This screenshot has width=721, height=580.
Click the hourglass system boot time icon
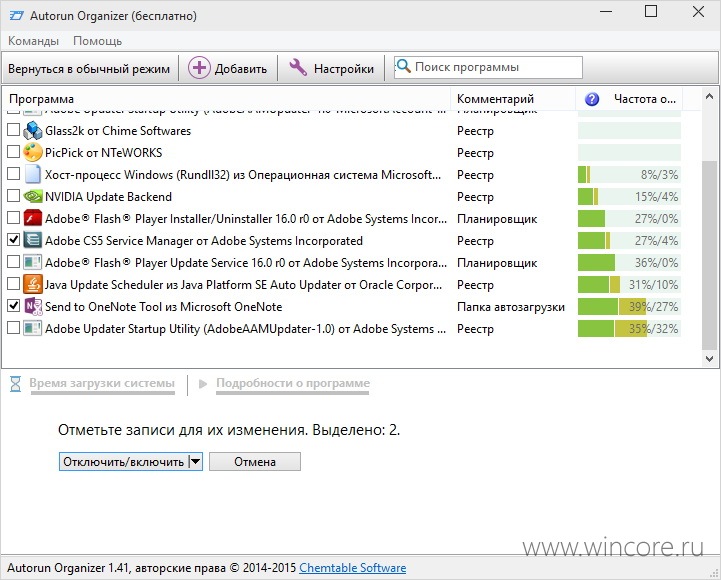16,384
